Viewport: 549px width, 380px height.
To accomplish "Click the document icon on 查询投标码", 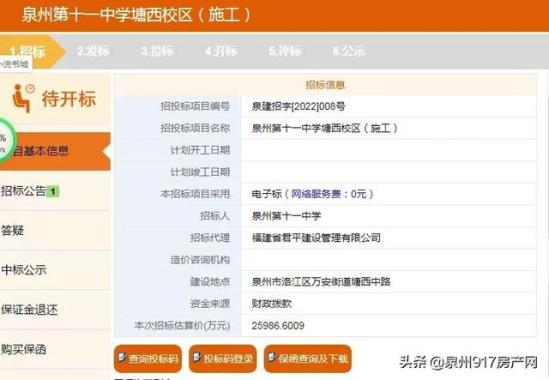I will (122, 357).
